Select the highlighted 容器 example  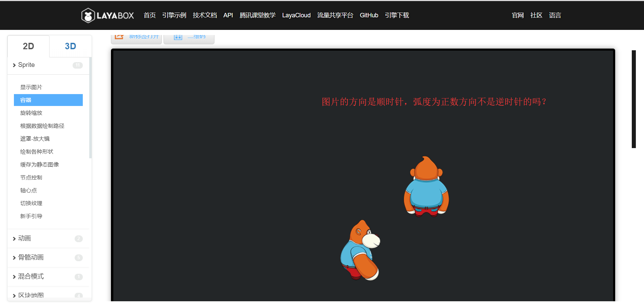(48, 100)
